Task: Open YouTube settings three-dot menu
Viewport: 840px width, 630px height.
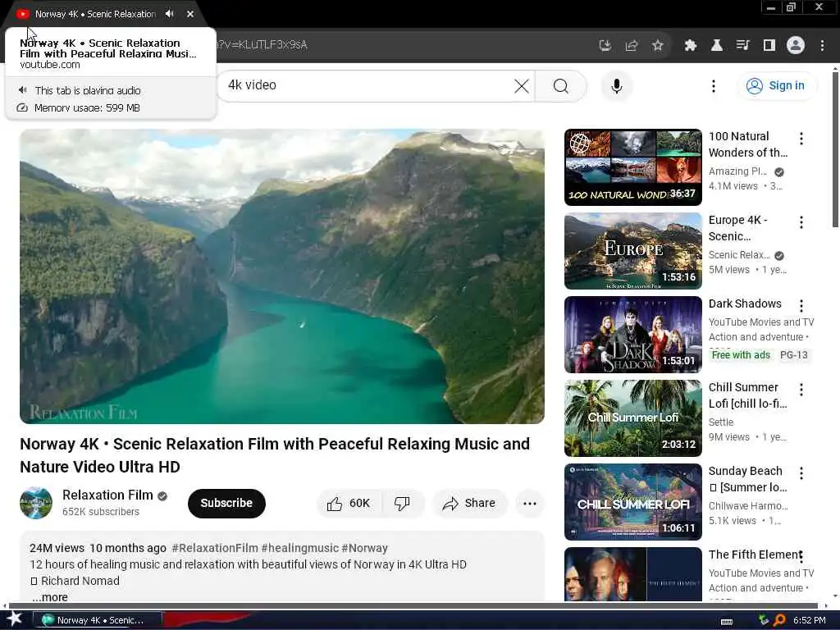Action: [713, 85]
